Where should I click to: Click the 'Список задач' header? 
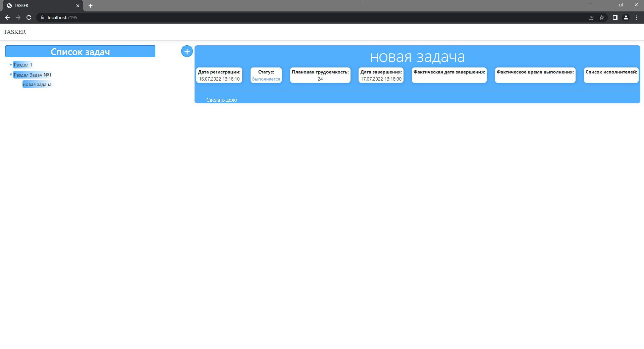[x=80, y=51]
